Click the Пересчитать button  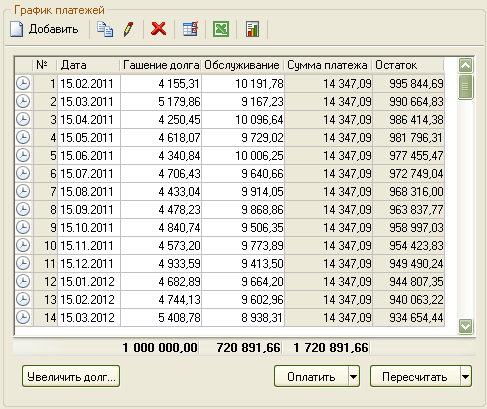pyautogui.click(x=415, y=377)
